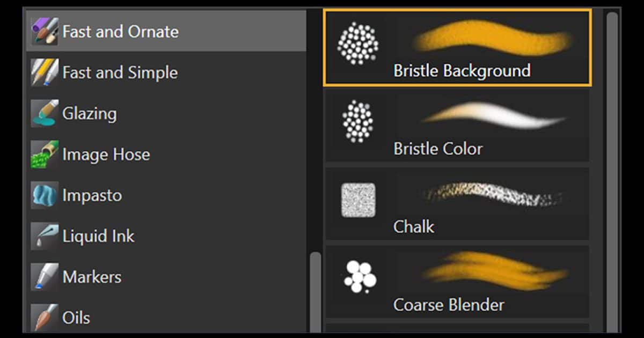644x338 pixels.
Task: Click the Fast and Simple pencil icon
Action: (46, 72)
